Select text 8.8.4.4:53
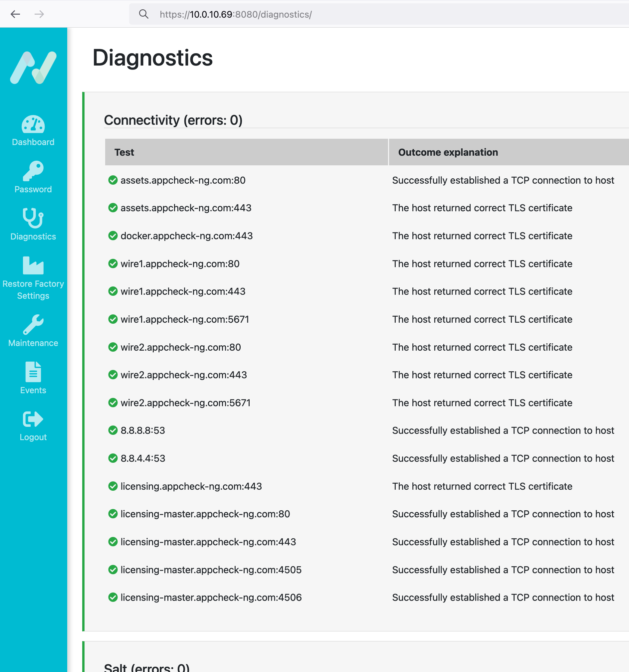 click(143, 458)
